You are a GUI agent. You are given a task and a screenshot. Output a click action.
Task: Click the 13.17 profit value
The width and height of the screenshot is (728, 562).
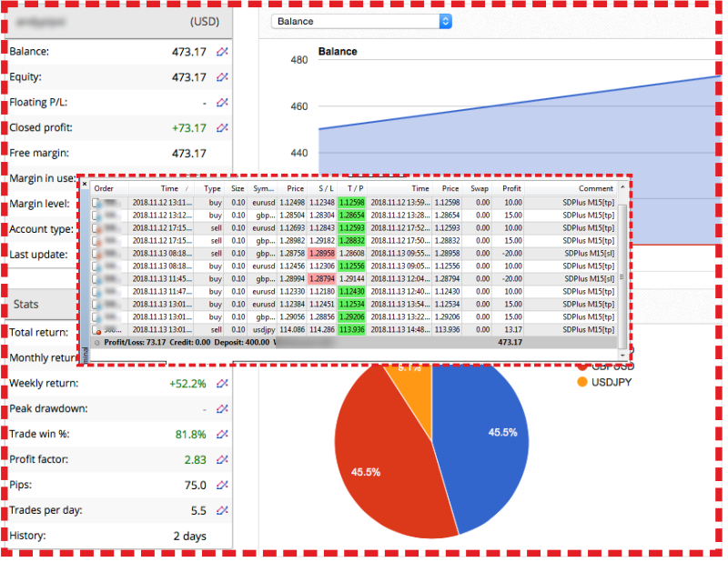[x=513, y=329]
